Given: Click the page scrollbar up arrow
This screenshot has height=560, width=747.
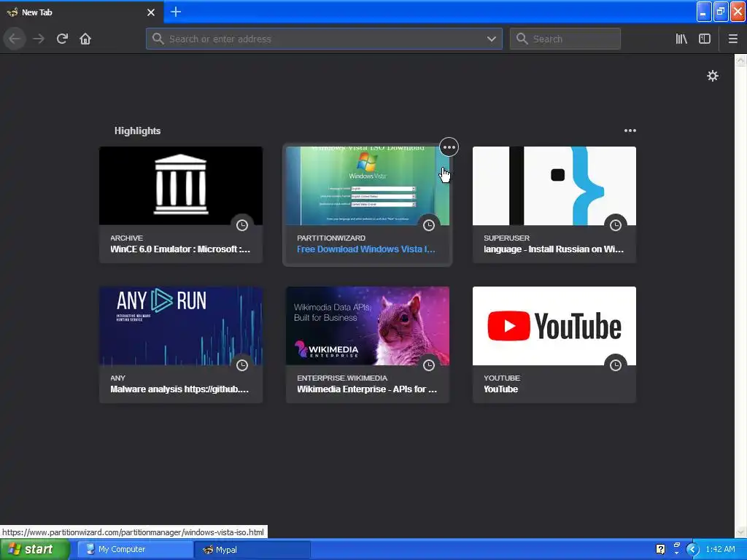Looking at the screenshot, I should (740, 60).
